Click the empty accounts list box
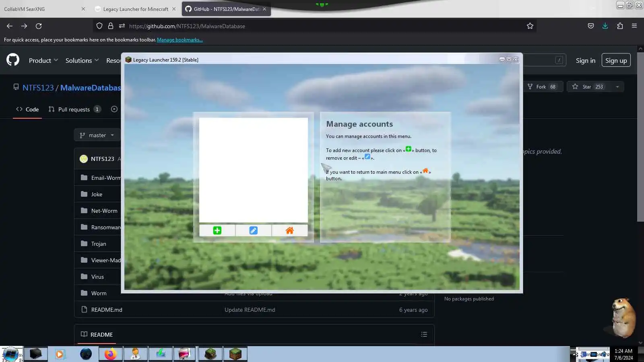 (253, 170)
